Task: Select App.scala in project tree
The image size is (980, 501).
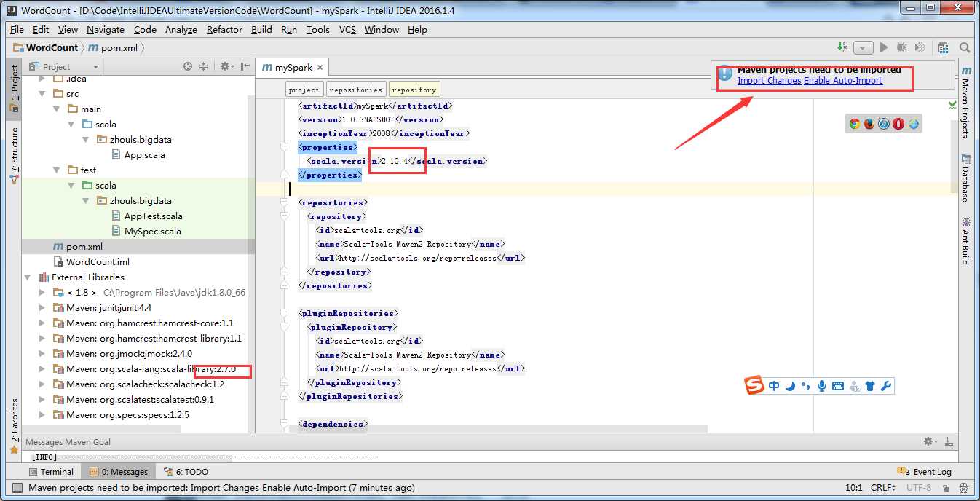Action: (138, 154)
